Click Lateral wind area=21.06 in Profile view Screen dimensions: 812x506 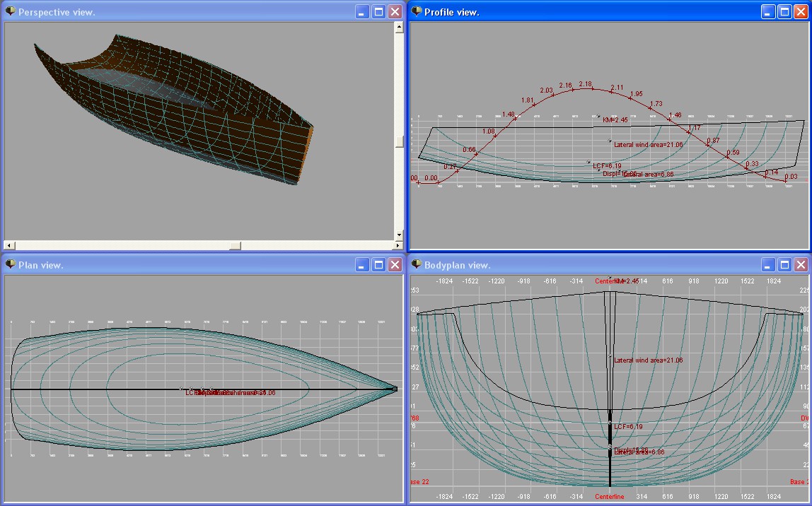[x=649, y=144]
